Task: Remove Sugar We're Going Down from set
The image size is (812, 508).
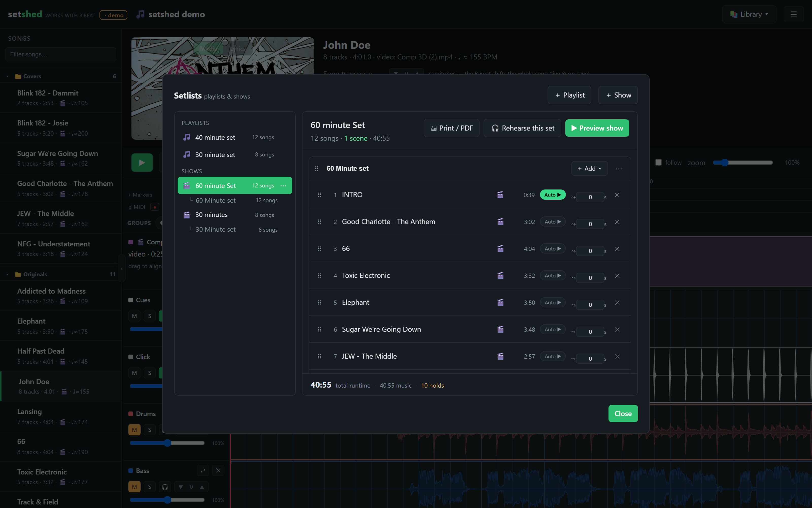Action: (617, 329)
